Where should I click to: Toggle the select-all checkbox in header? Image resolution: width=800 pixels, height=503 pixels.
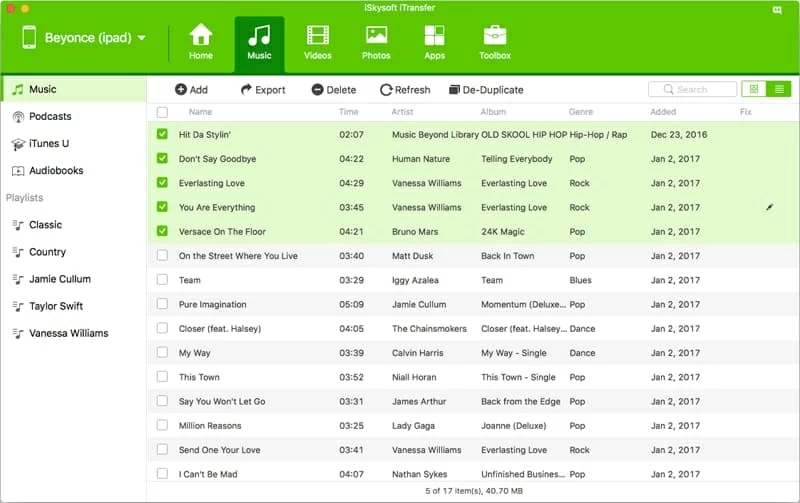pos(162,112)
